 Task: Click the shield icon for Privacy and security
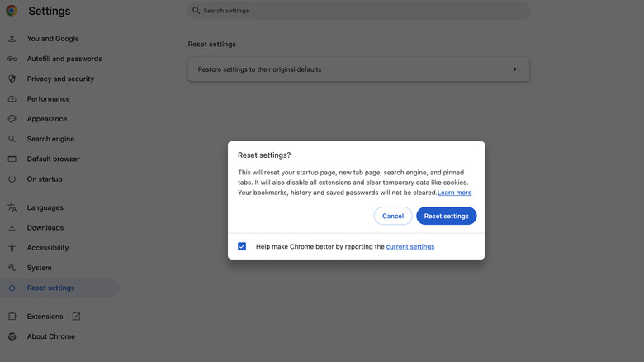[x=12, y=79]
